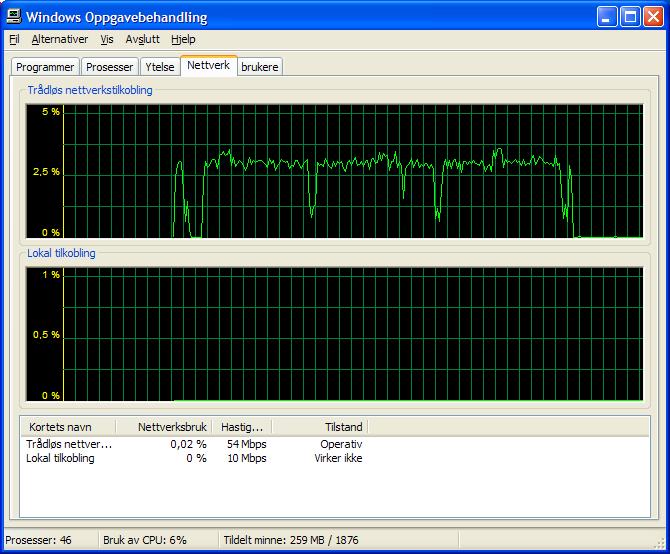This screenshot has height=554, width=670.
Task: Sort by Nettverksbruk column header
Action: (x=164, y=427)
